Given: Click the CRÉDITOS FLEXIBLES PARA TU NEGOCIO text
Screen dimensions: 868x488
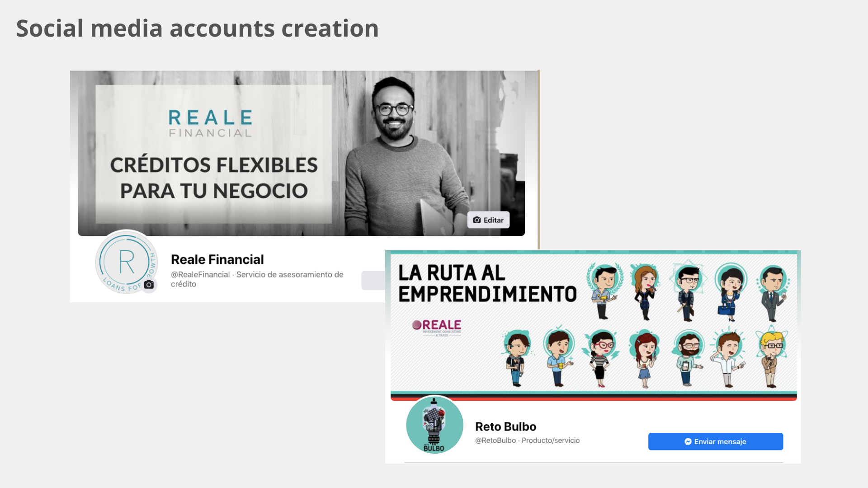Looking at the screenshot, I should point(214,178).
